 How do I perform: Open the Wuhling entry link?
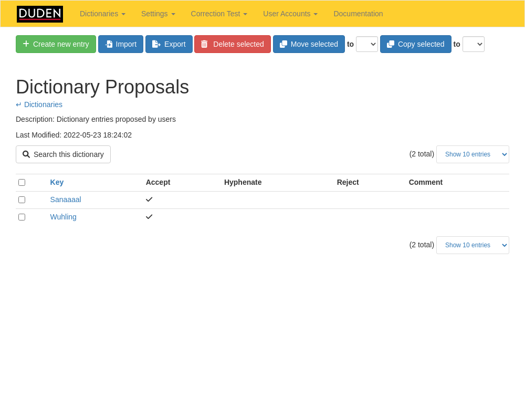(x=63, y=217)
